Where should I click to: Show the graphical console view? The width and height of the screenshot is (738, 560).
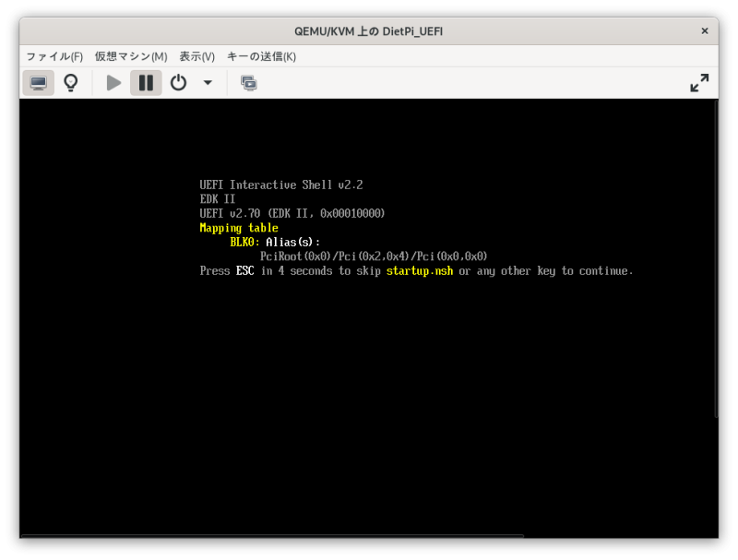coord(38,83)
